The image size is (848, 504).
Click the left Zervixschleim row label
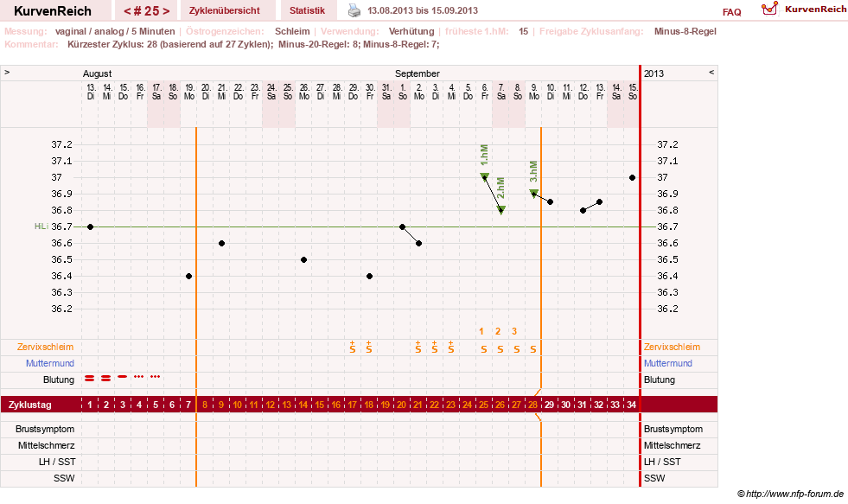46,347
